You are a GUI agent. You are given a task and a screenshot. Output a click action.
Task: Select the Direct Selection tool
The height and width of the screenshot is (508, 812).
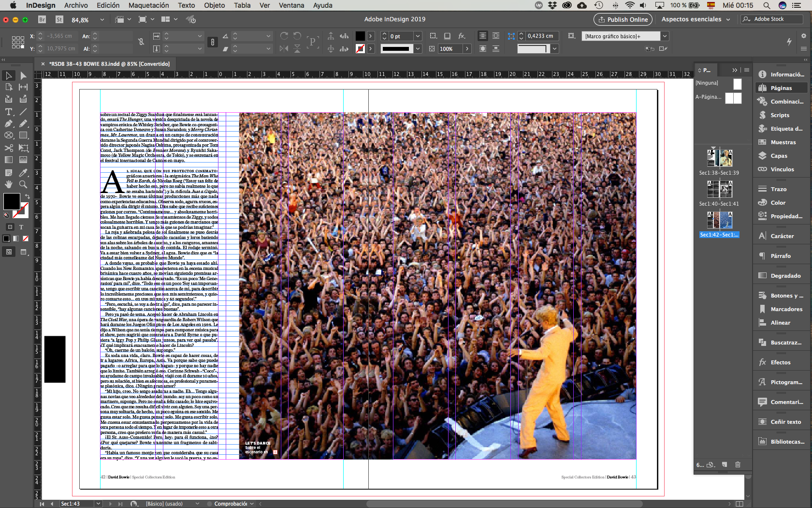(x=23, y=75)
